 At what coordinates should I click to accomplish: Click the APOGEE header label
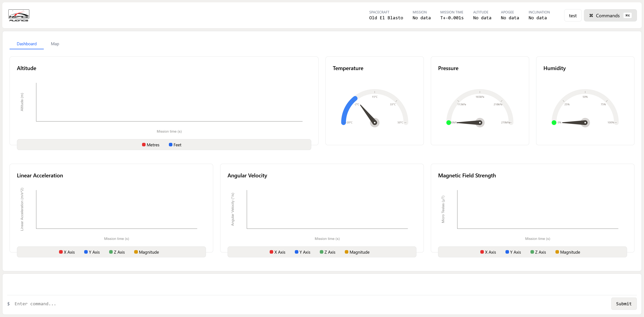pyautogui.click(x=507, y=12)
